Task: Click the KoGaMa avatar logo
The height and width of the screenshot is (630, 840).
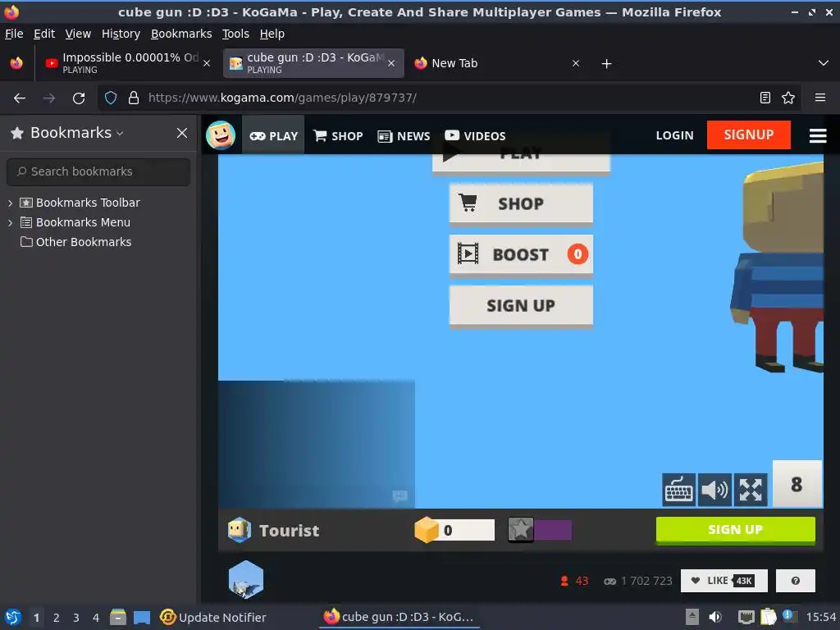Action: point(220,135)
